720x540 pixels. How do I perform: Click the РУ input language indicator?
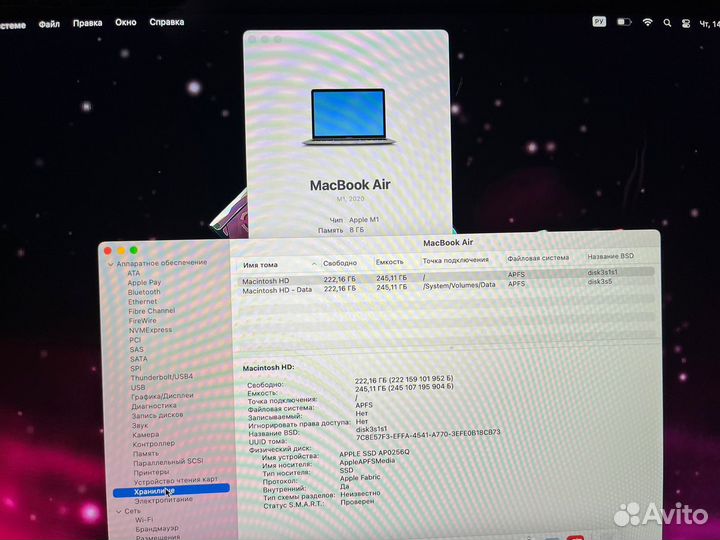click(x=599, y=22)
